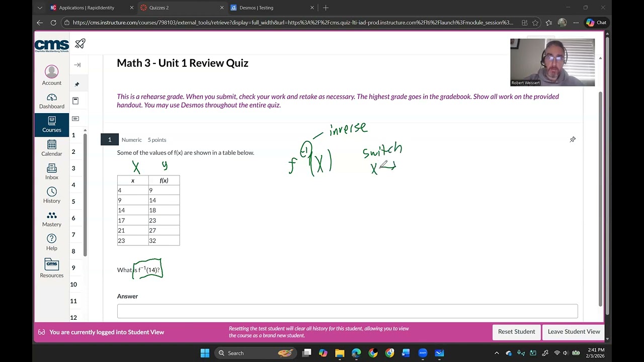Click the browser address bar URL
The width and height of the screenshot is (644, 362).
tap(293, 23)
